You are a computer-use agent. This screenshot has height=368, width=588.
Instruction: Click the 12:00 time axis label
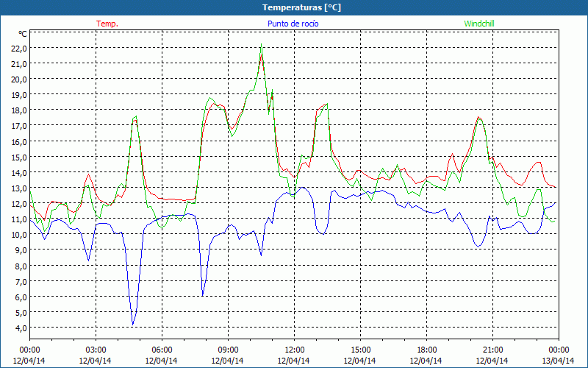[x=295, y=350]
